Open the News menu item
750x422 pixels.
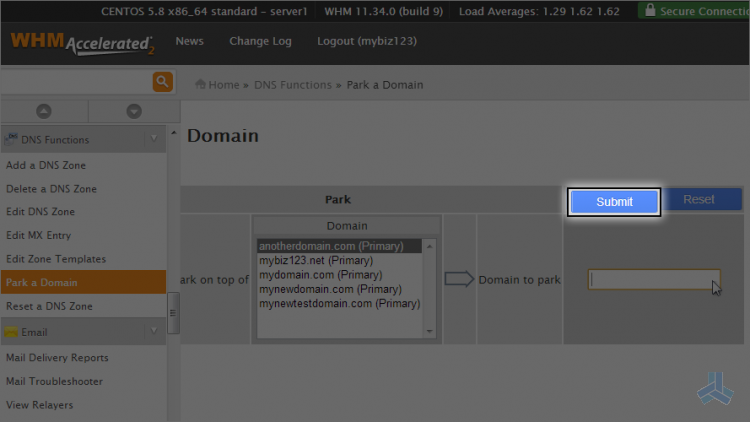(189, 41)
